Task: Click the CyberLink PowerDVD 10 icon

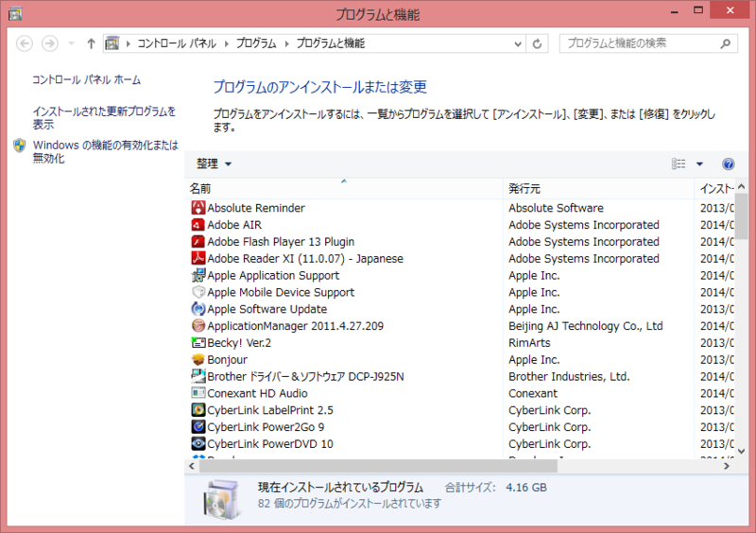Action: [x=198, y=444]
